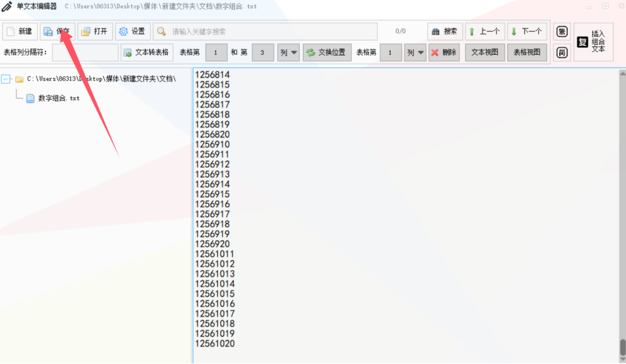The image size is (626, 364).
Task: Jump to next match with 下一个
Action: [526, 32]
